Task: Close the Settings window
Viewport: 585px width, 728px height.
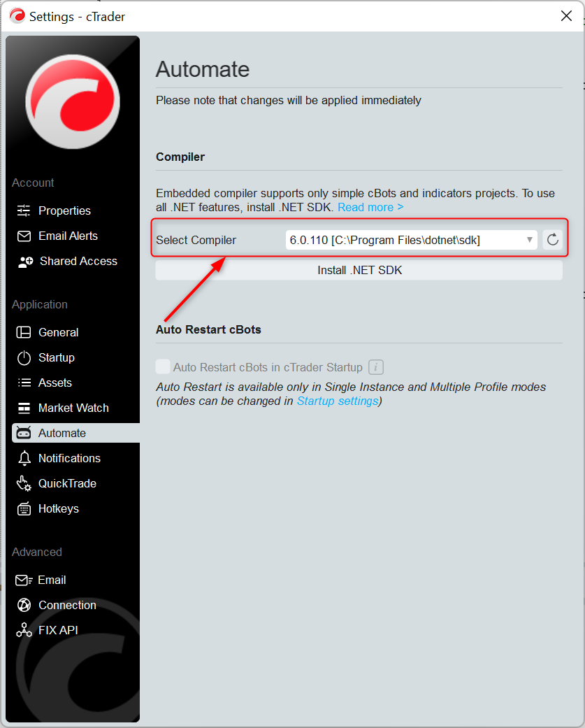Action: [x=566, y=16]
